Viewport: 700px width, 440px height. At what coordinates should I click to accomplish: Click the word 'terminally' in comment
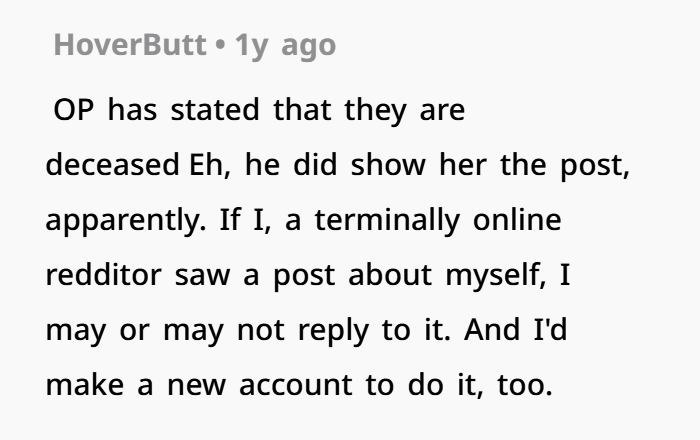click(x=392, y=220)
